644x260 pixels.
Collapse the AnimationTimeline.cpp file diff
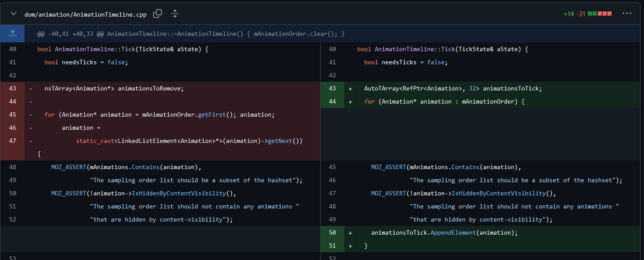[13, 14]
